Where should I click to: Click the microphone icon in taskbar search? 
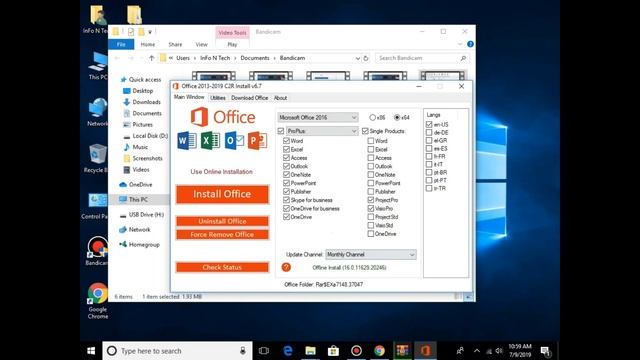point(243,351)
